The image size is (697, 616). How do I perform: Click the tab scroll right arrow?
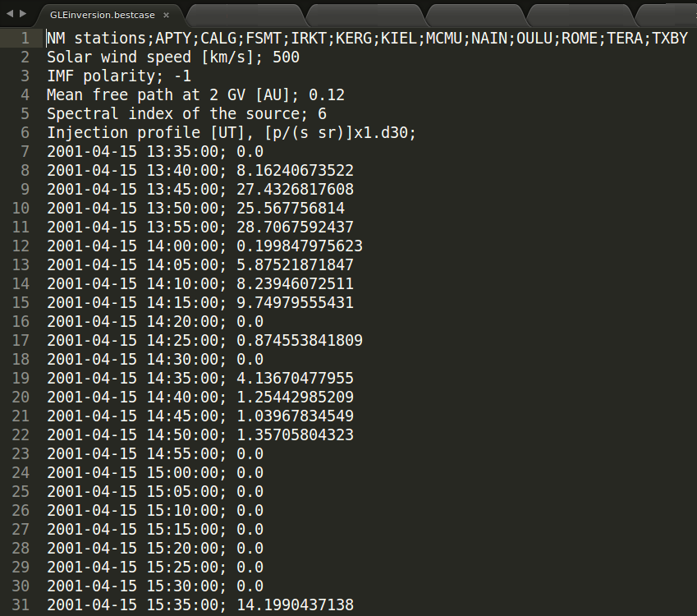tap(23, 14)
